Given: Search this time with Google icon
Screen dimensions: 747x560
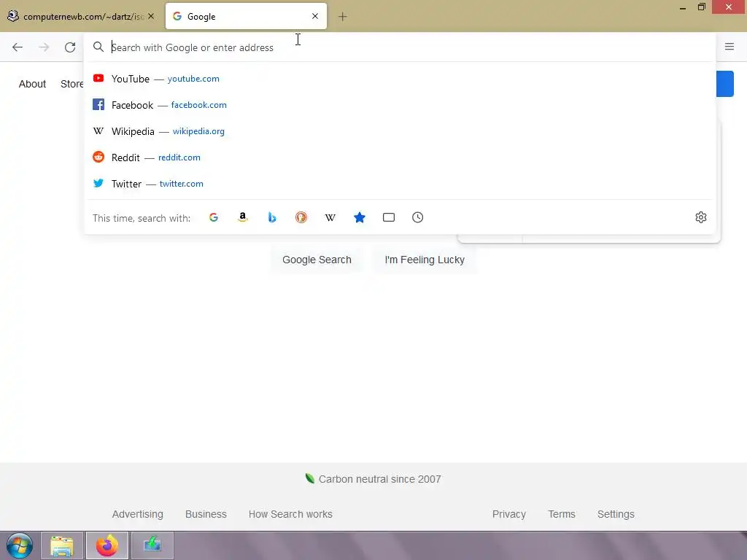Looking at the screenshot, I should pos(214,217).
